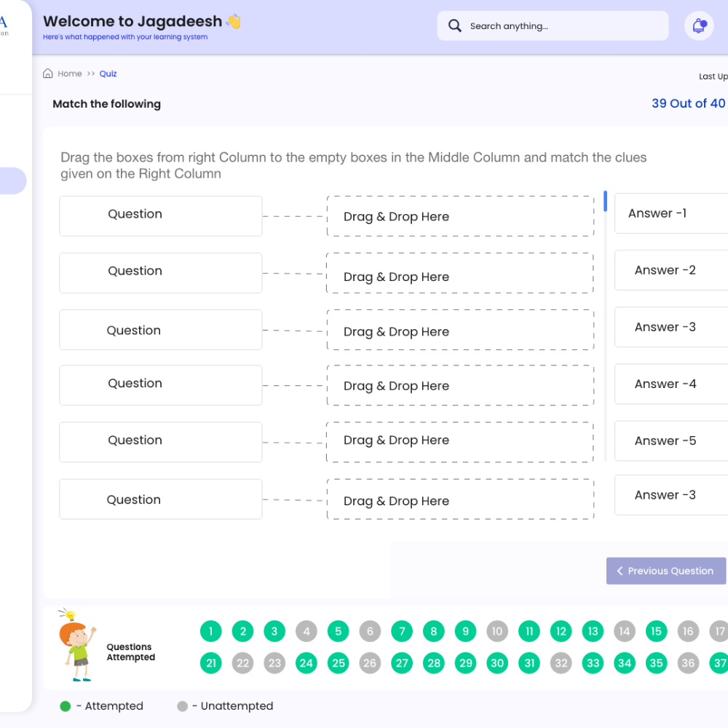Screen dimensions: 728x728
Task: Jump to question 15
Action: [657, 631]
